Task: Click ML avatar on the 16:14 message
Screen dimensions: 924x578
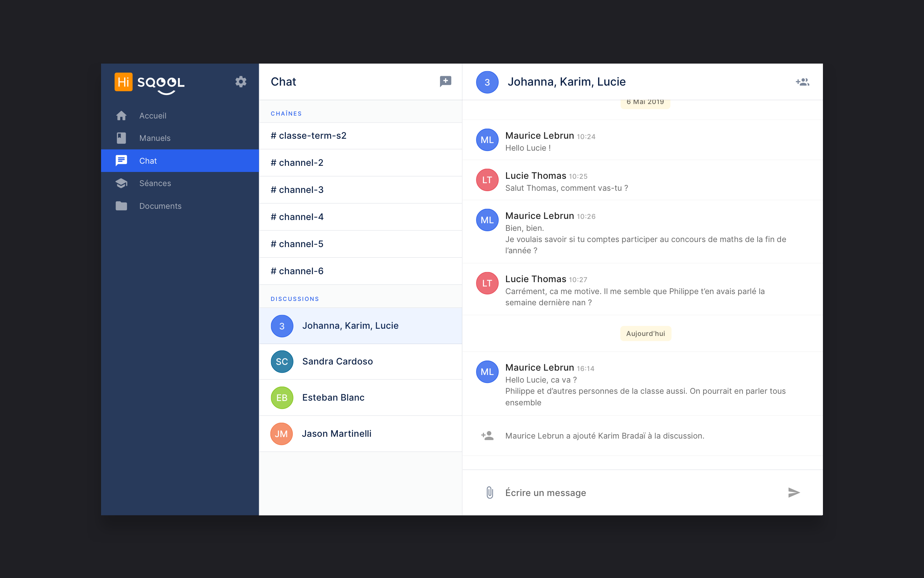Action: coord(487,372)
